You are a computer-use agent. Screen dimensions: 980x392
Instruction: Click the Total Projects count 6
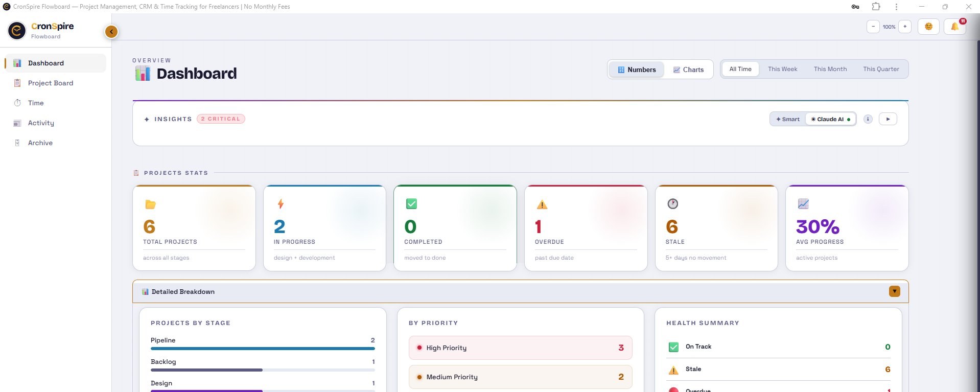(149, 226)
